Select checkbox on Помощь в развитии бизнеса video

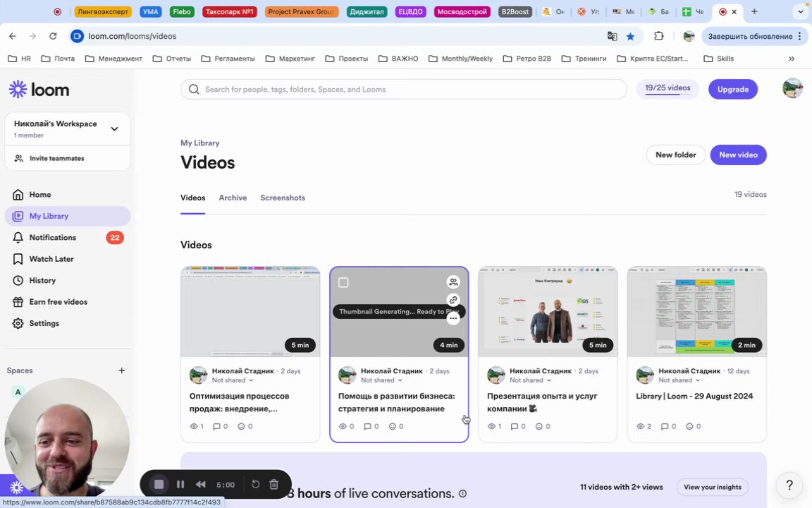(x=343, y=282)
